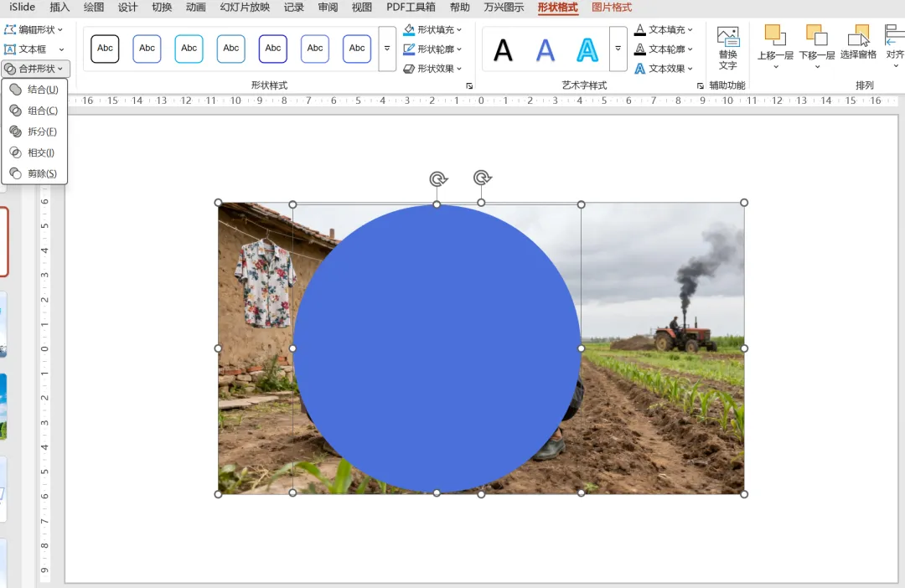The width and height of the screenshot is (905, 588).
Task: Choose Union (结合) merge option
Action: (x=34, y=90)
